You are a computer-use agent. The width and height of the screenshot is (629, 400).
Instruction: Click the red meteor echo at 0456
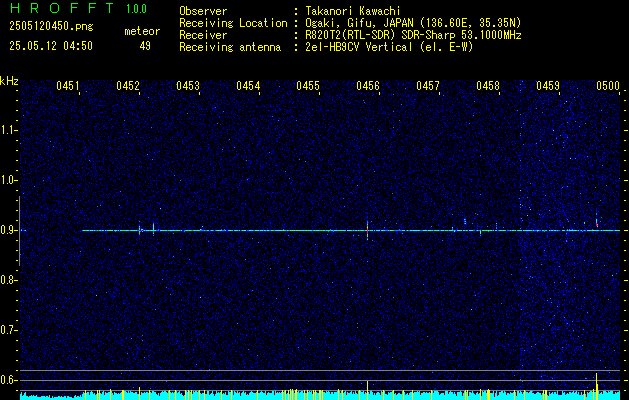click(367, 230)
